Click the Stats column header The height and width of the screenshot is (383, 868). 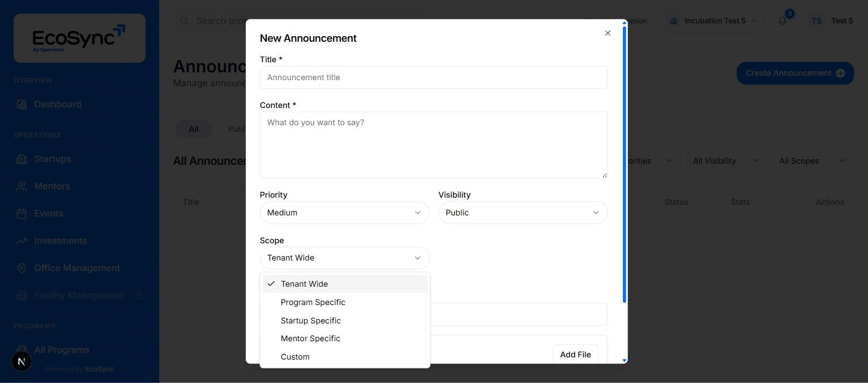point(740,202)
